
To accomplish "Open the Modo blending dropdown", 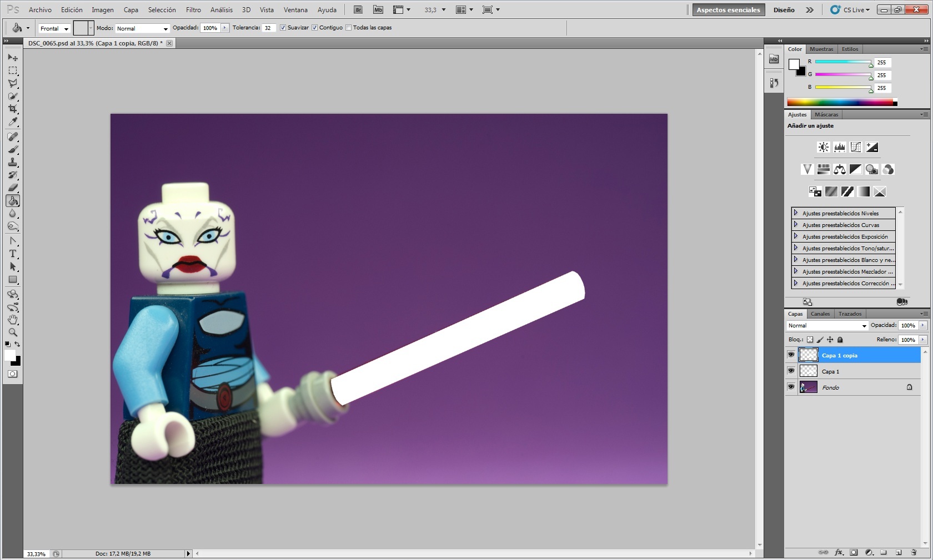I will point(142,28).
